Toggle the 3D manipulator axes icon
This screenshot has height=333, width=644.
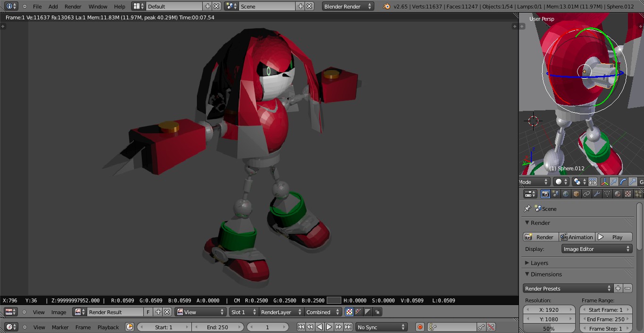(605, 181)
